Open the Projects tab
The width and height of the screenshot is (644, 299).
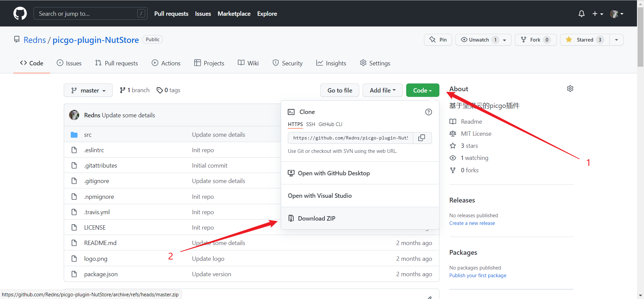tap(209, 63)
